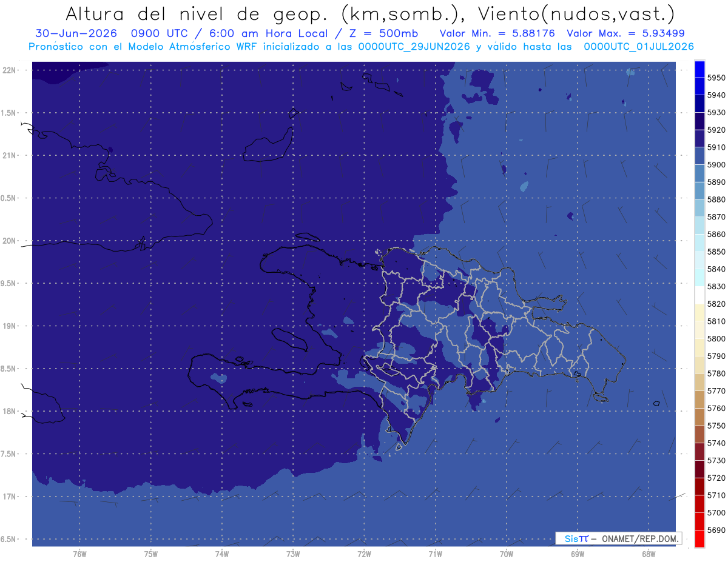Click the '5800' color scale value
Image resolution: width=728 pixels, height=562 pixels.
point(716,339)
